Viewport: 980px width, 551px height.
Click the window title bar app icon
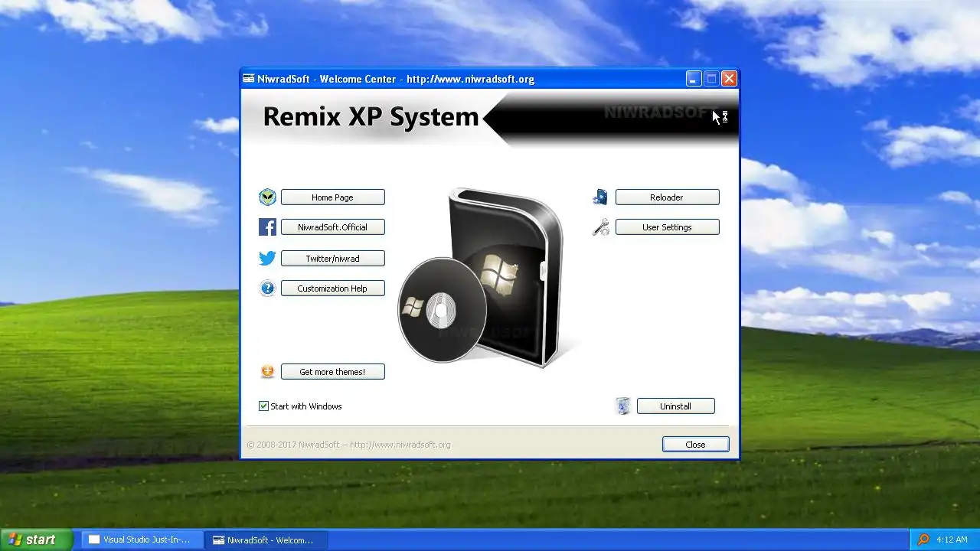point(249,79)
